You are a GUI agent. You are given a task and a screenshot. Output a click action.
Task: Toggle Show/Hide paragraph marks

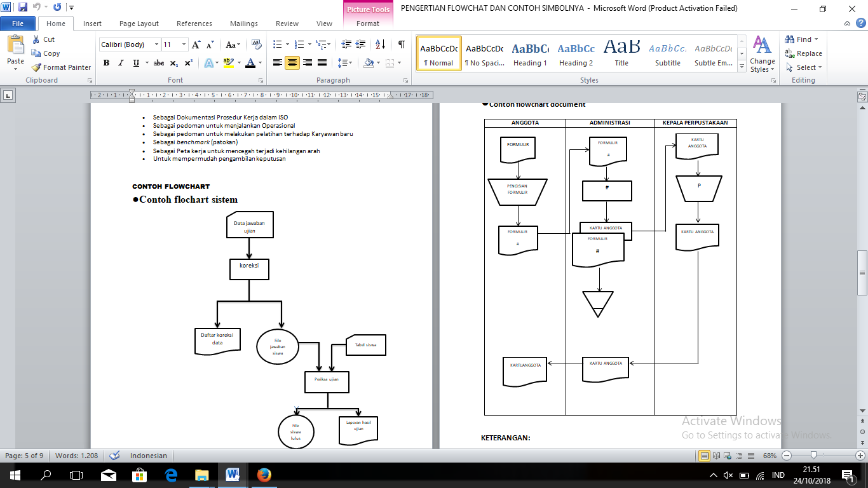tap(400, 44)
